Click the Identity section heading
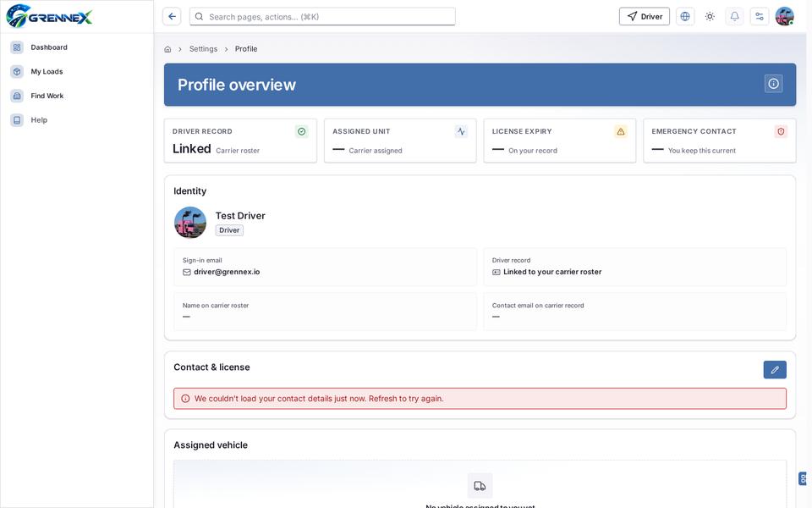 pos(189,191)
